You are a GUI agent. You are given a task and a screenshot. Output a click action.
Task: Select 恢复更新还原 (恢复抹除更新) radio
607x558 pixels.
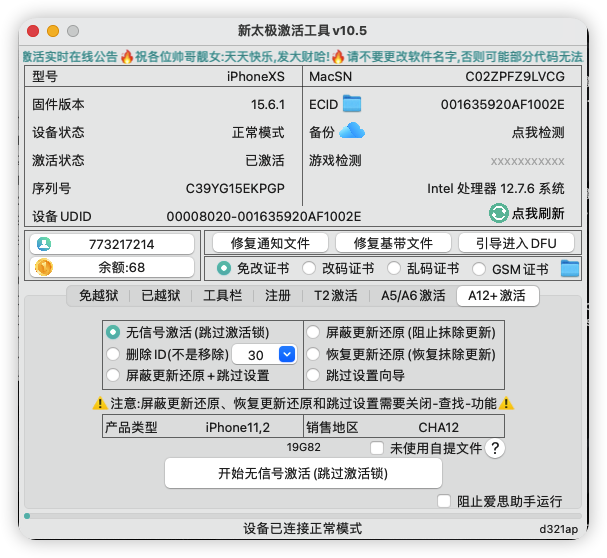tap(313, 354)
